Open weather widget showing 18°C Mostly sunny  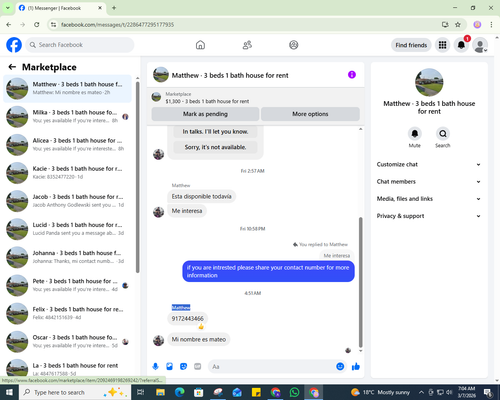tap(380, 392)
